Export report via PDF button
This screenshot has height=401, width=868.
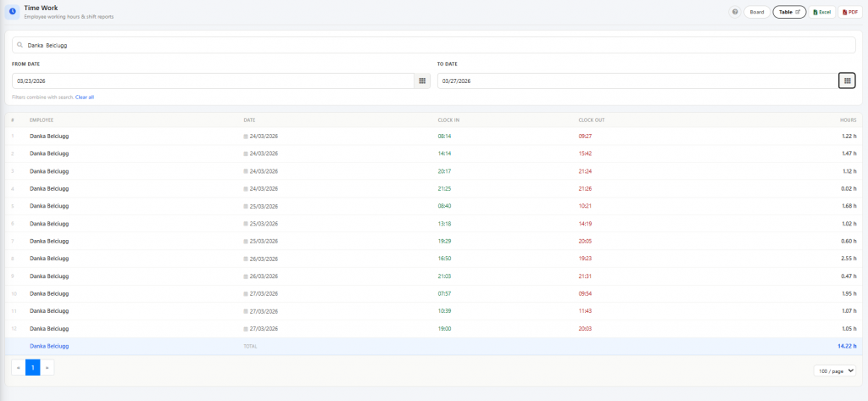849,12
